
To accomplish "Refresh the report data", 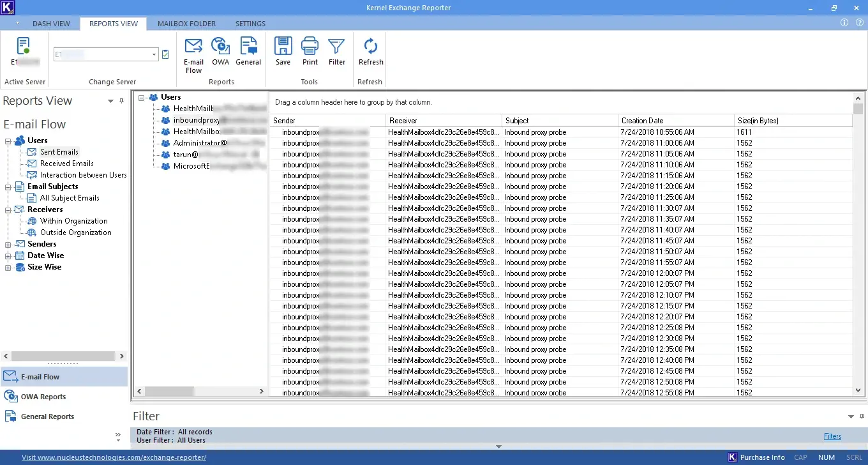I will [371, 52].
